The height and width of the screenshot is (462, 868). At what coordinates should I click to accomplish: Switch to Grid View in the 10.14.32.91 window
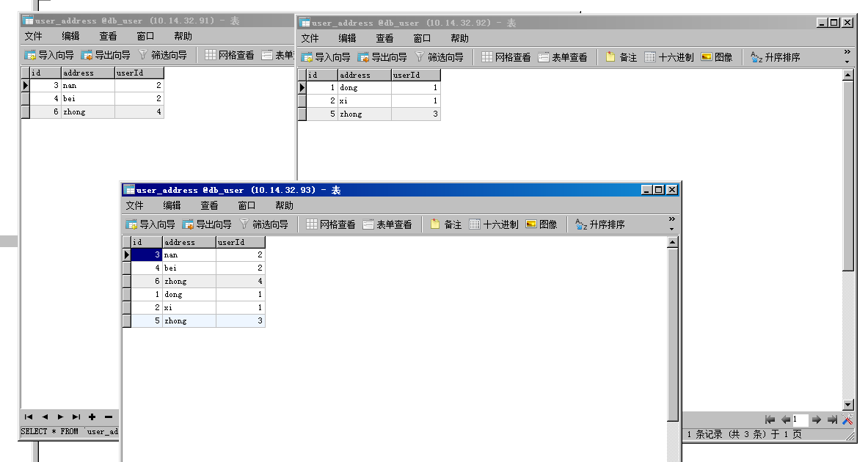coord(230,55)
